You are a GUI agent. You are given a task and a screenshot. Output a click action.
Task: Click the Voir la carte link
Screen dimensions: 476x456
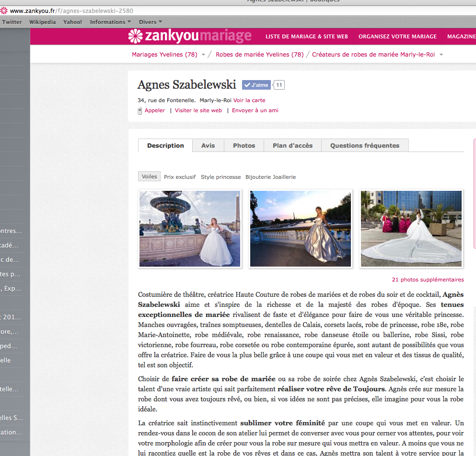coord(249,100)
